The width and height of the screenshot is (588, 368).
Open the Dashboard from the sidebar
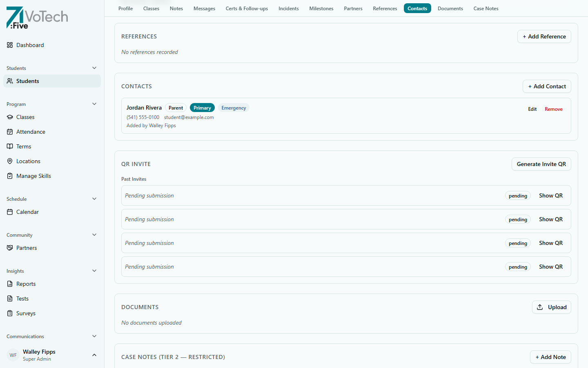pyautogui.click(x=30, y=45)
